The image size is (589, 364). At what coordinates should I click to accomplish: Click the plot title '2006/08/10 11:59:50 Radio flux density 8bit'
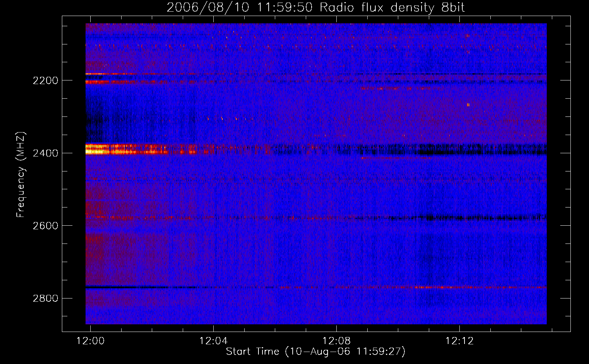(x=316, y=7)
